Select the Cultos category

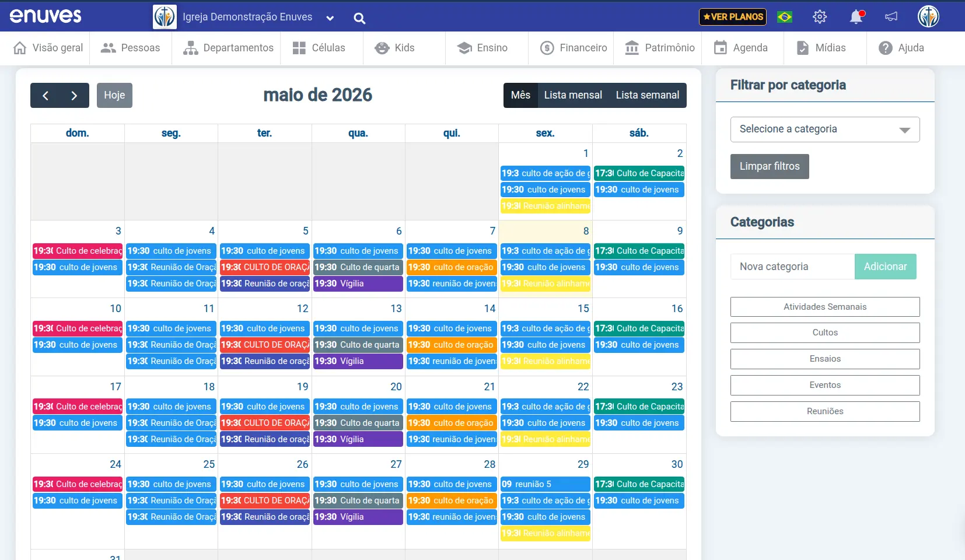pos(825,332)
